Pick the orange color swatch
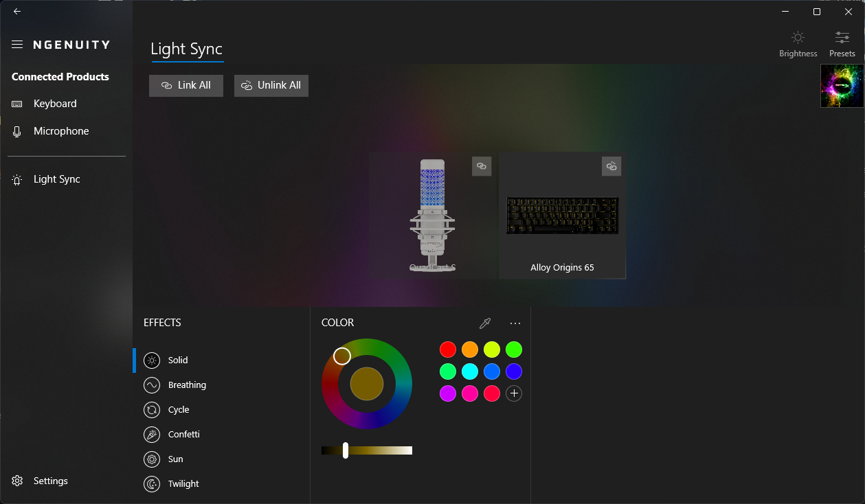865x504 pixels. [x=470, y=350]
